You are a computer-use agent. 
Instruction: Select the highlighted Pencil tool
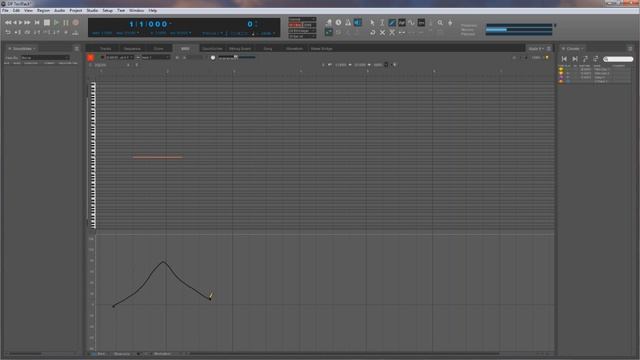tap(392, 23)
